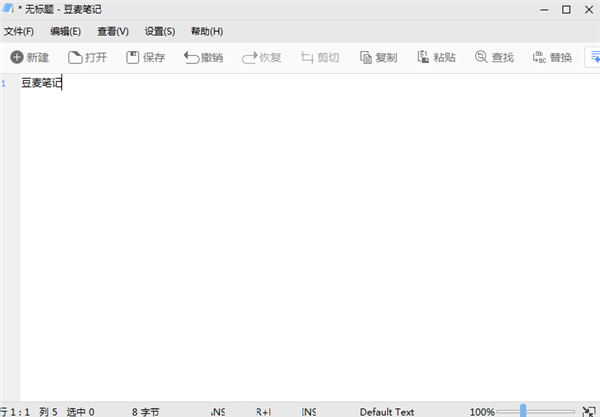The image size is (600, 417).
Task: Click the 100% zoom level label
Action: 482,411
